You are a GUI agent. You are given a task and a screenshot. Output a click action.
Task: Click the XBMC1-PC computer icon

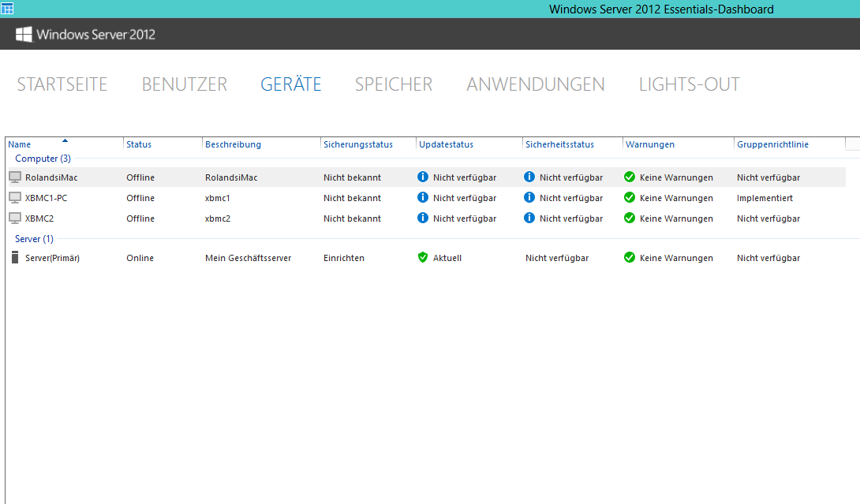pyautogui.click(x=15, y=197)
